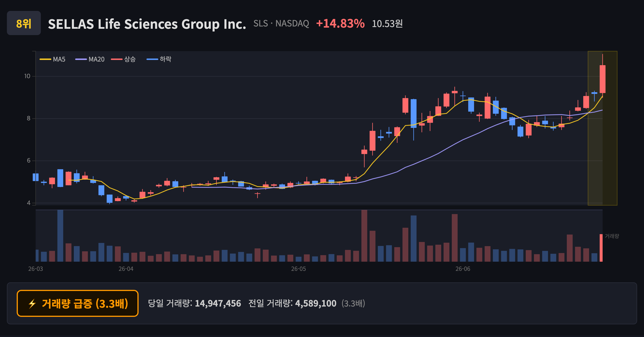The image size is (644, 337).
Task: Toggle the MA20 legend series
Action: [x=90, y=59]
